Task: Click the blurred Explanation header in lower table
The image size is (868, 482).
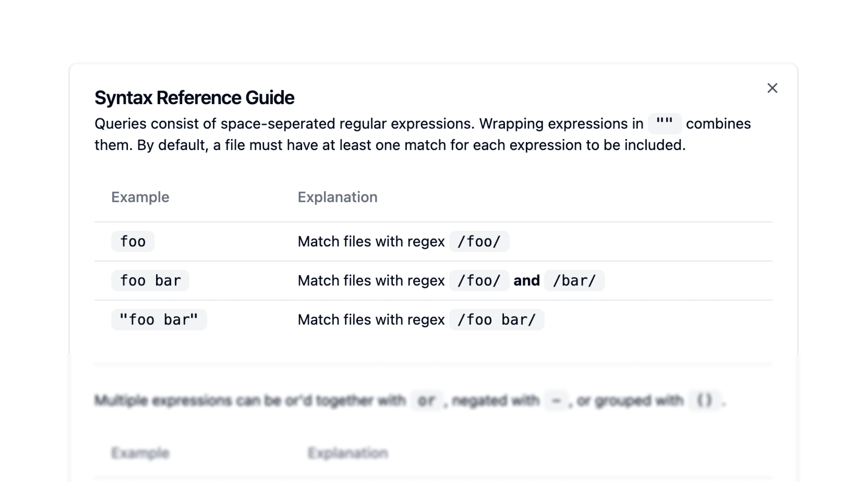Action: 348,453
